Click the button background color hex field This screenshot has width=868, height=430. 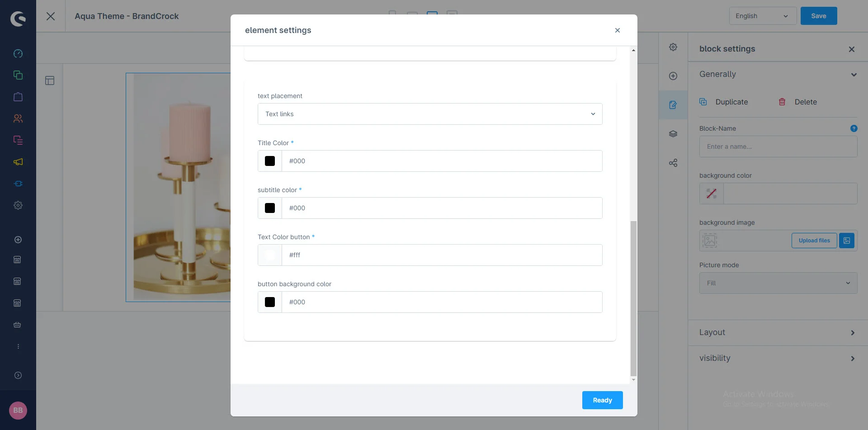(442, 302)
